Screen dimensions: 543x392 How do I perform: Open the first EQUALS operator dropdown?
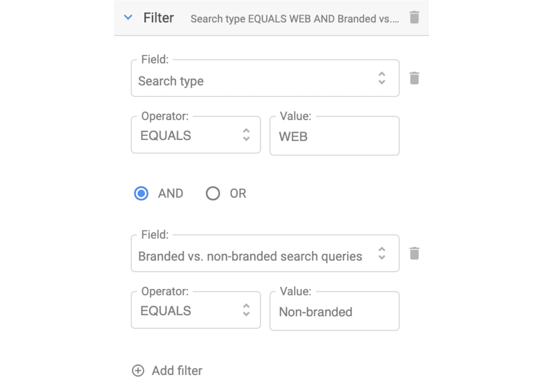(196, 135)
